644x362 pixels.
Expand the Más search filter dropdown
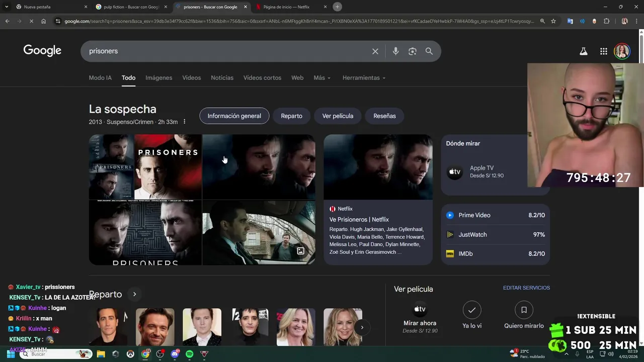tap(322, 78)
